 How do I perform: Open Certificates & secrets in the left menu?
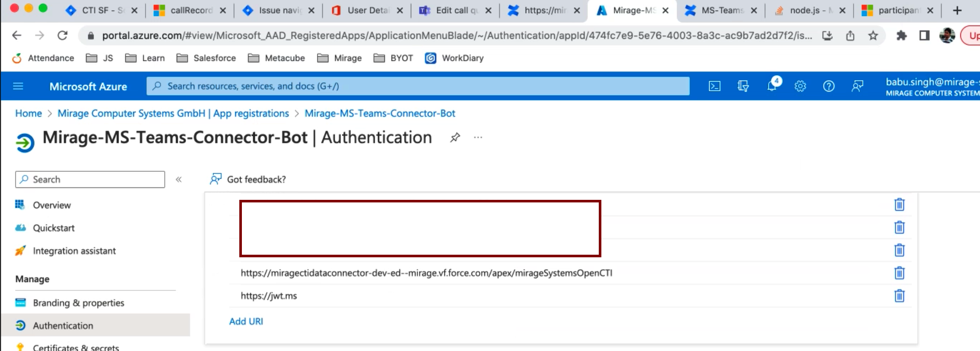click(76, 347)
